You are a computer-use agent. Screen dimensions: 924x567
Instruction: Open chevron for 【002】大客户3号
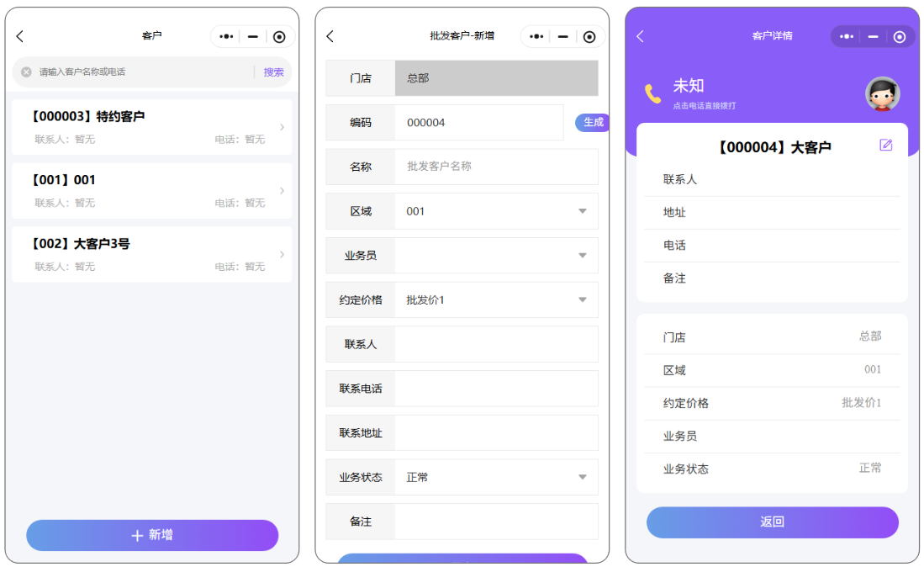[282, 254]
